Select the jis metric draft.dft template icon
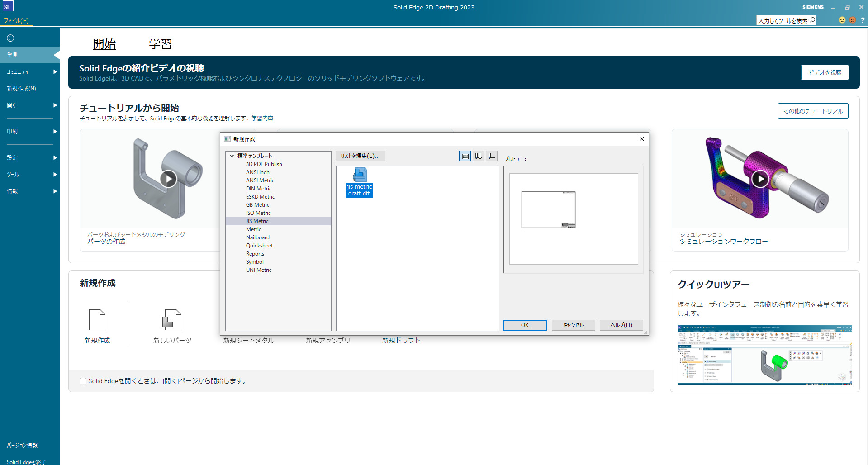Image resolution: width=868 pixels, height=465 pixels. pyautogui.click(x=360, y=182)
